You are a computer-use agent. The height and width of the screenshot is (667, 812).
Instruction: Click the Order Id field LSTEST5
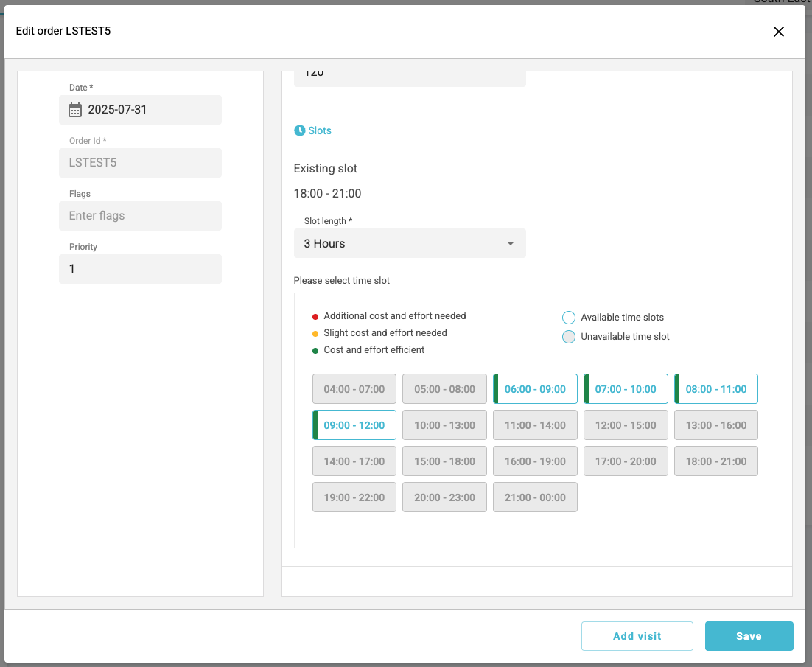[x=140, y=163]
